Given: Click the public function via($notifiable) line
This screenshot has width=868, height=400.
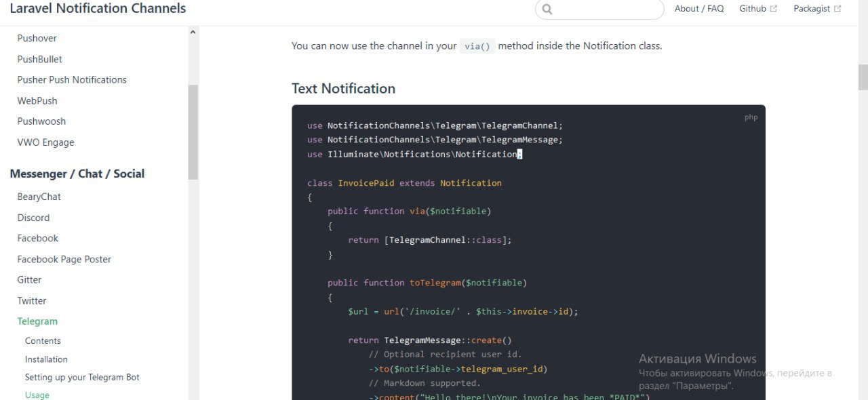Looking at the screenshot, I should coord(409,212).
